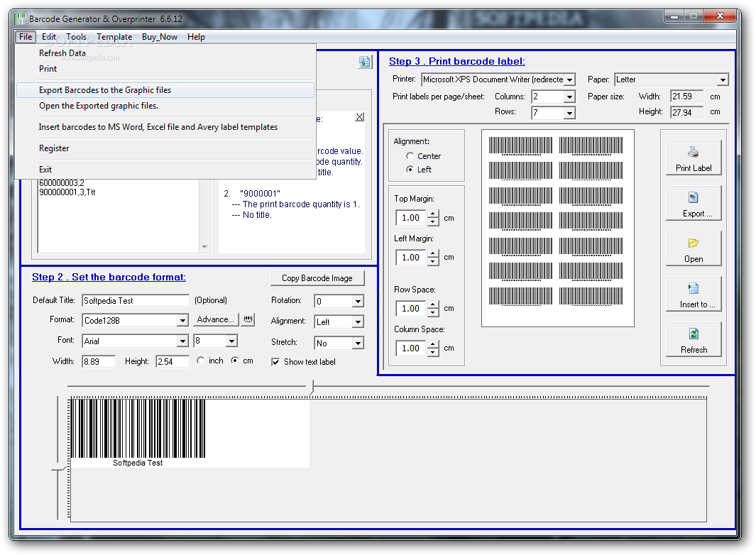Open the Edit menu
This screenshot has height=555, width=756.
pos(49,37)
